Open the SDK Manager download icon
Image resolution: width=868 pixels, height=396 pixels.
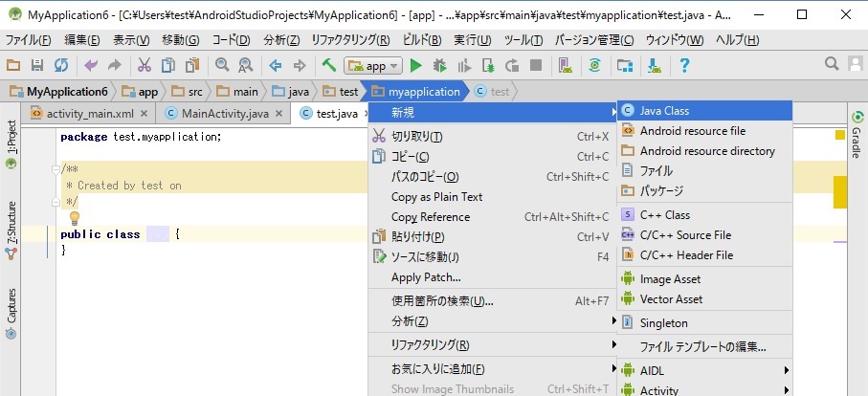[x=655, y=66]
